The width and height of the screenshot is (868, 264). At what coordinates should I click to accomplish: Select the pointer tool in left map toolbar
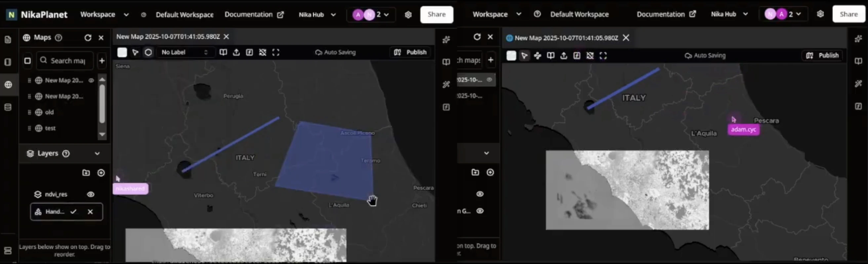tap(135, 52)
